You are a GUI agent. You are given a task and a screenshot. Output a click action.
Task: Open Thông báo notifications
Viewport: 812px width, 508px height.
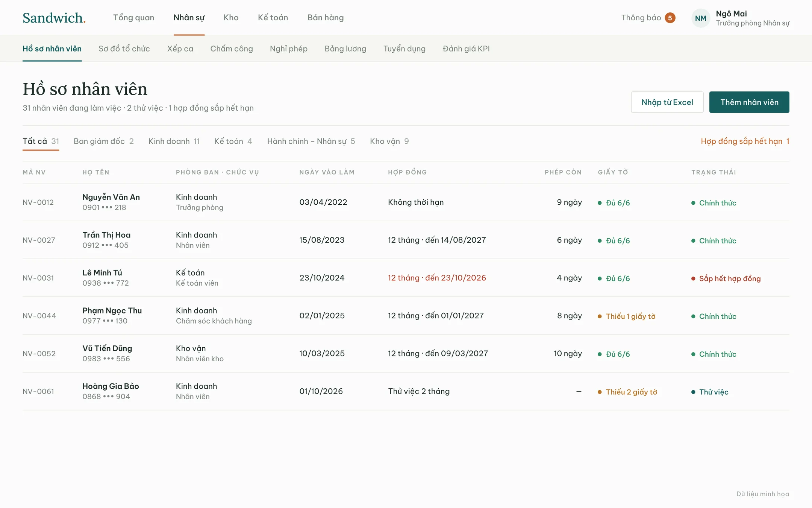[641, 18]
